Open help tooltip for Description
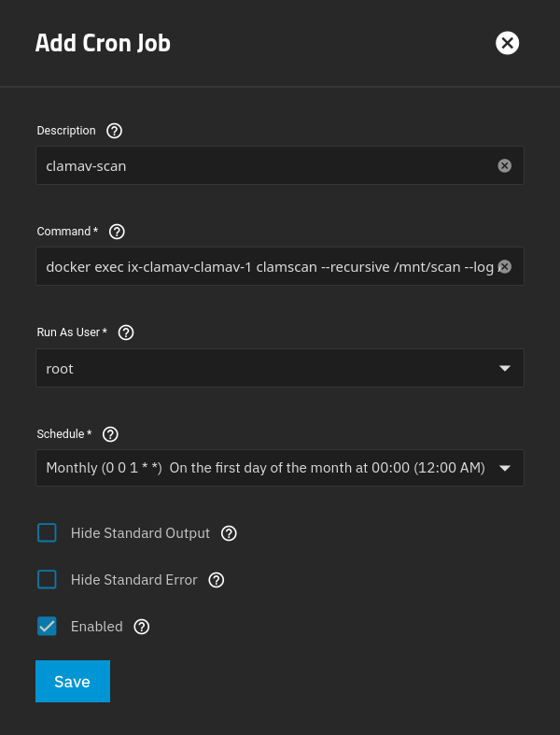Viewport: 560px width, 735px height. click(x=115, y=131)
